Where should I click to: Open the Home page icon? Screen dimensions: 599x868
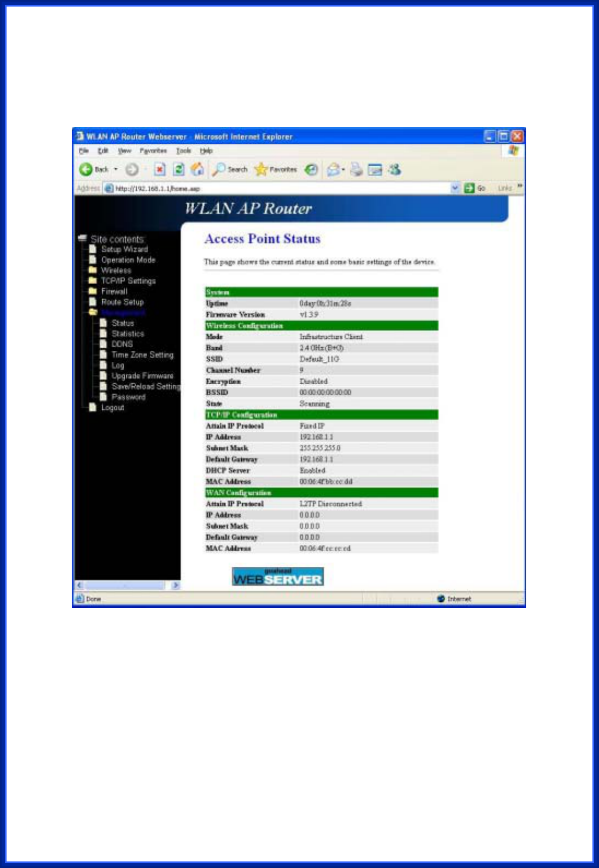pos(197,169)
